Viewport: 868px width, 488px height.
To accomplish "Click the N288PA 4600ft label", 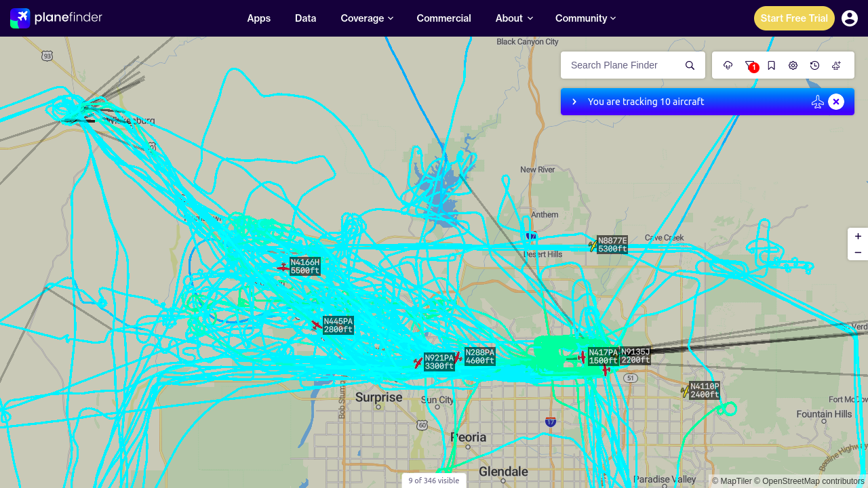I will [x=480, y=357].
